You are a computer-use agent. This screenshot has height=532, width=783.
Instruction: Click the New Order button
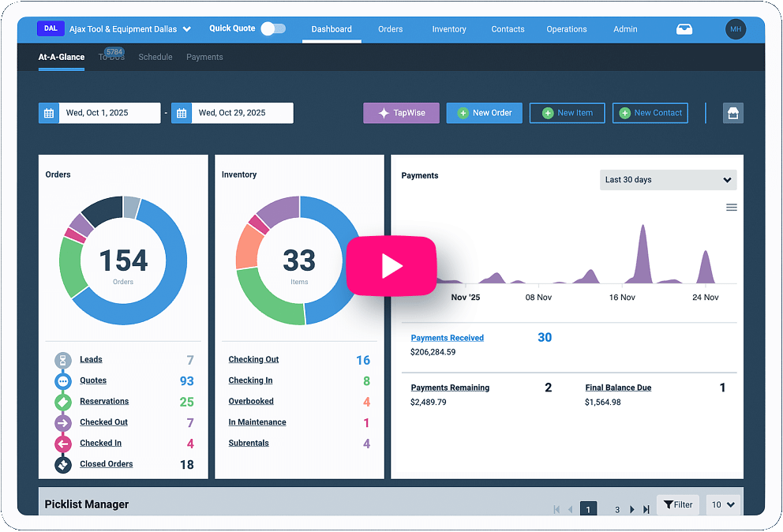pyautogui.click(x=484, y=113)
